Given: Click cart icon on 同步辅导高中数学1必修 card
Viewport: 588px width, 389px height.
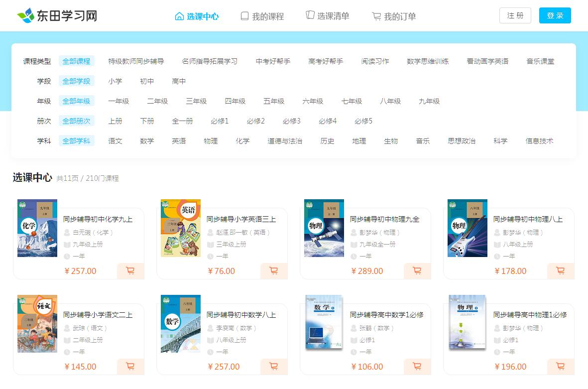Looking at the screenshot, I should pyautogui.click(x=417, y=367).
